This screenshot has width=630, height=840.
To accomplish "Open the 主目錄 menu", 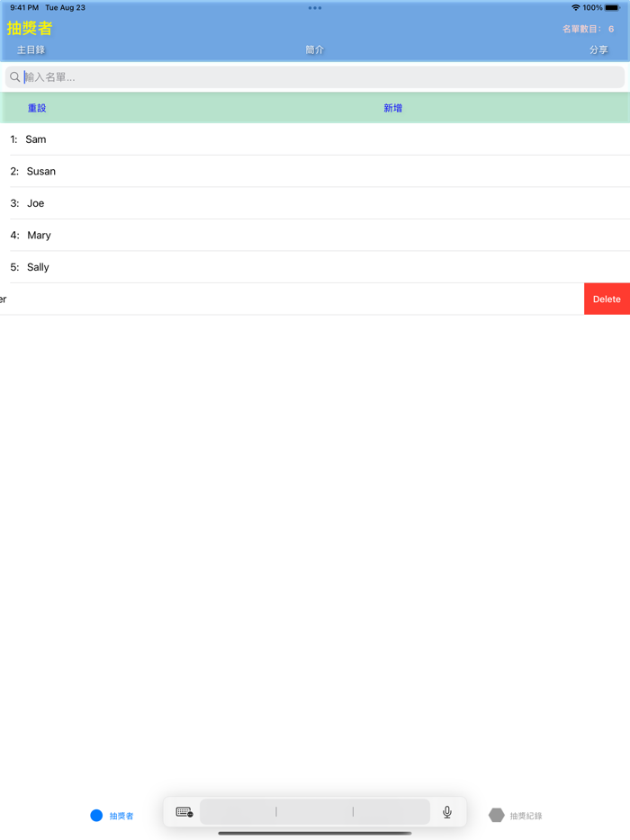I will (31, 49).
